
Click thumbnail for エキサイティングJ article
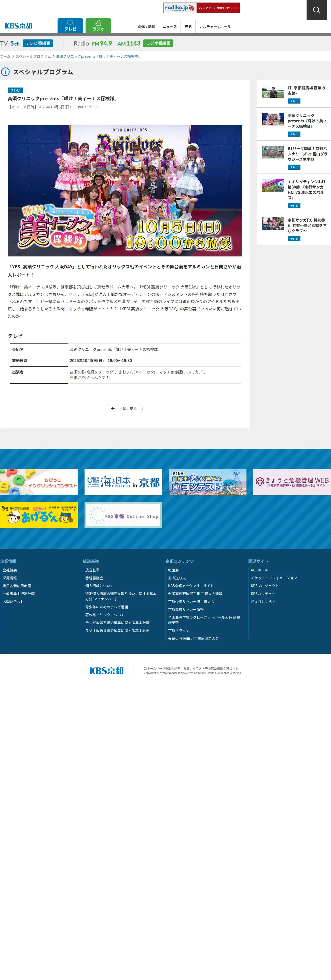[x=273, y=185]
